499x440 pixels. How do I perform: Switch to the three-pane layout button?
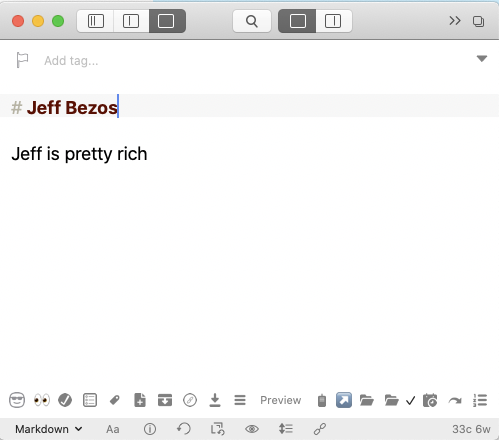(96, 21)
